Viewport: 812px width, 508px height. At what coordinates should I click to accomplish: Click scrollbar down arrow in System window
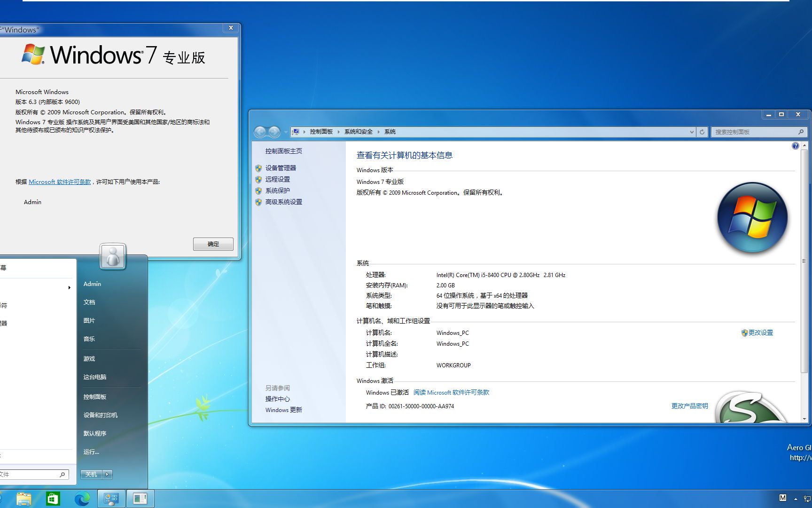[x=804, y=418]
